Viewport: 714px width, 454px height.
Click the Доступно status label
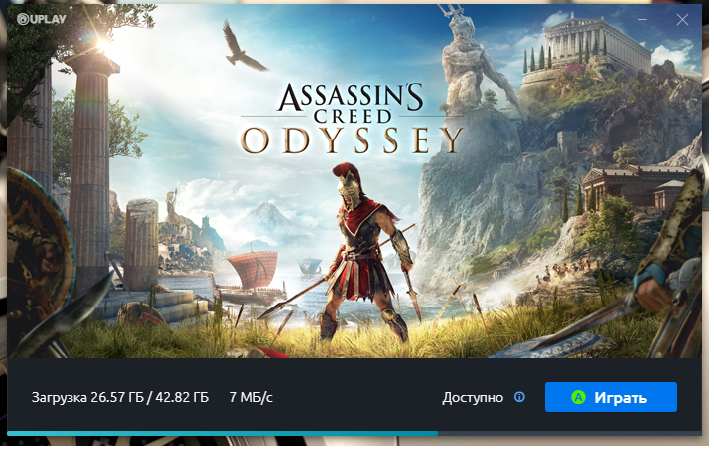pos(472,398)
